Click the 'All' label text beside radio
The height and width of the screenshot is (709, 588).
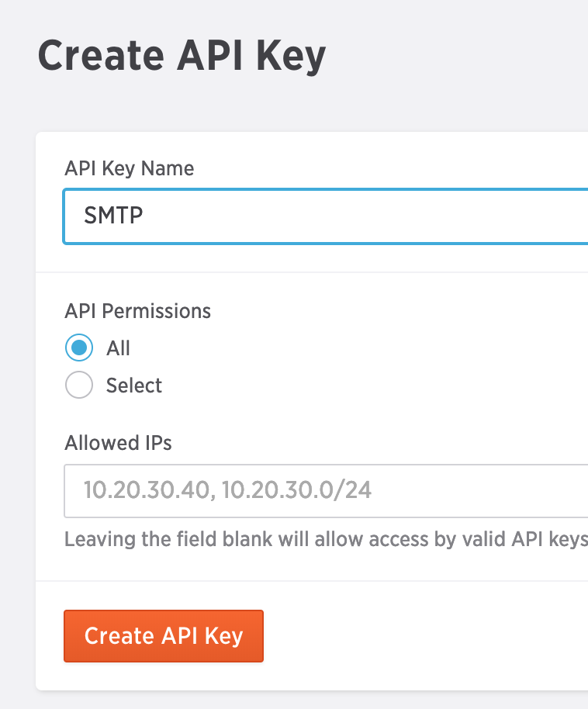118,348
